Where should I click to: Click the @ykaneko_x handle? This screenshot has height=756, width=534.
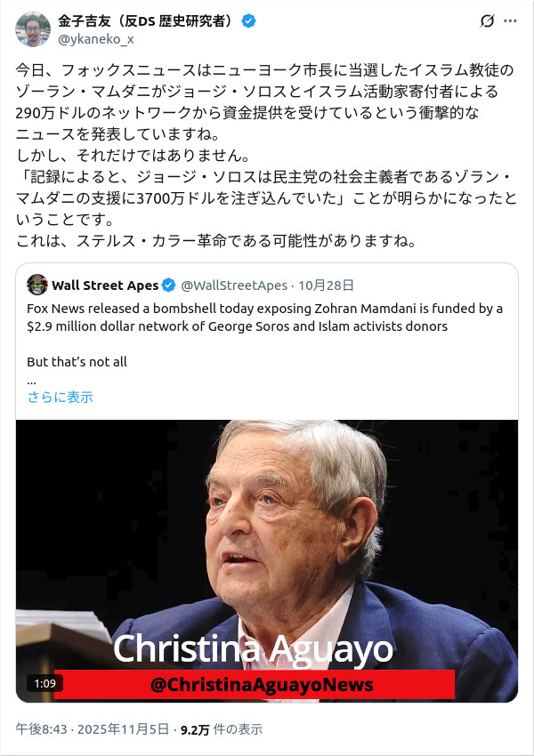pyautogui.click(x=96, y=38)
